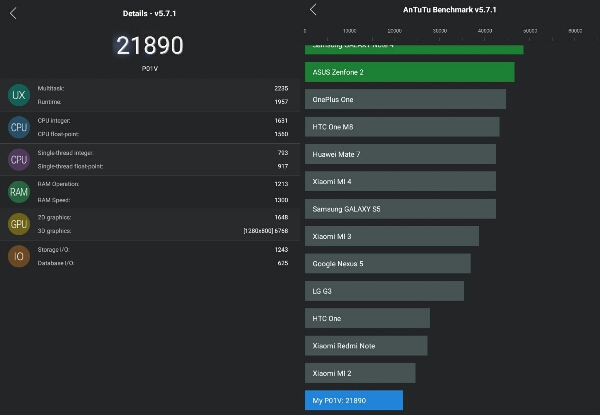
Task: Tap the ASUS Zenfone 2 bar
Action: click(x=410, y=72)
